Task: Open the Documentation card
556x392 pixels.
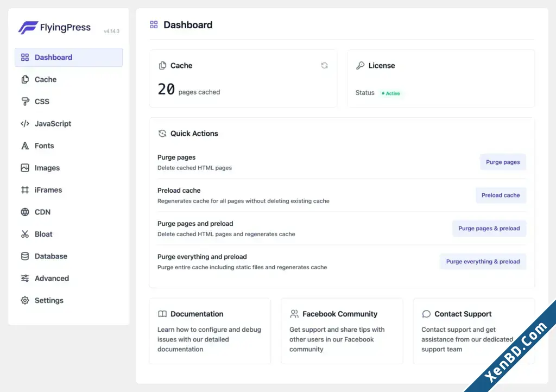Action: (x=210, y=331)
